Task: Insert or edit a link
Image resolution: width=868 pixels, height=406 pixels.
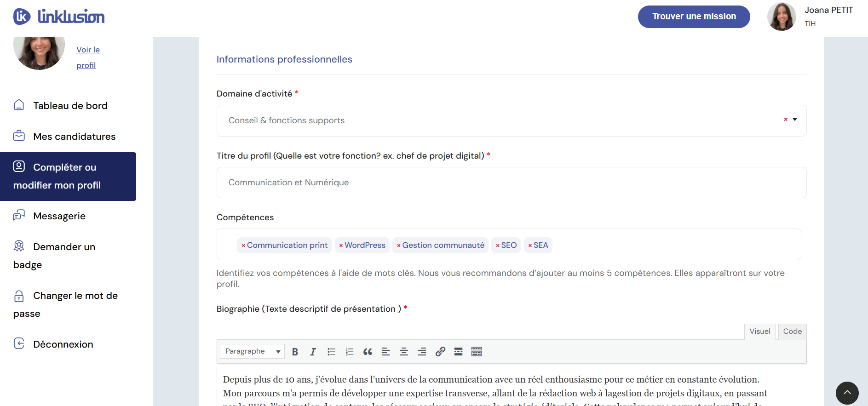Action: 440,352
